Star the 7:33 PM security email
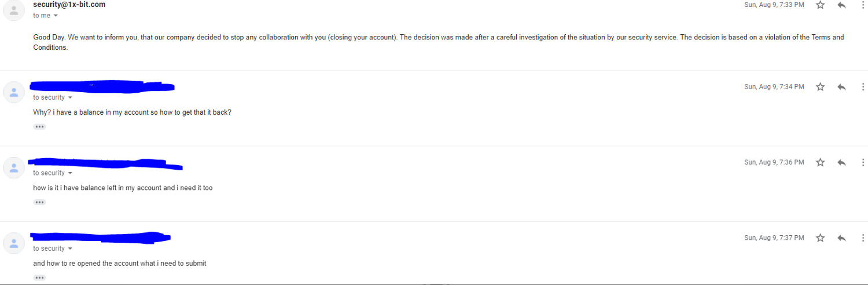Screen dimensions: 868x285 820,5
